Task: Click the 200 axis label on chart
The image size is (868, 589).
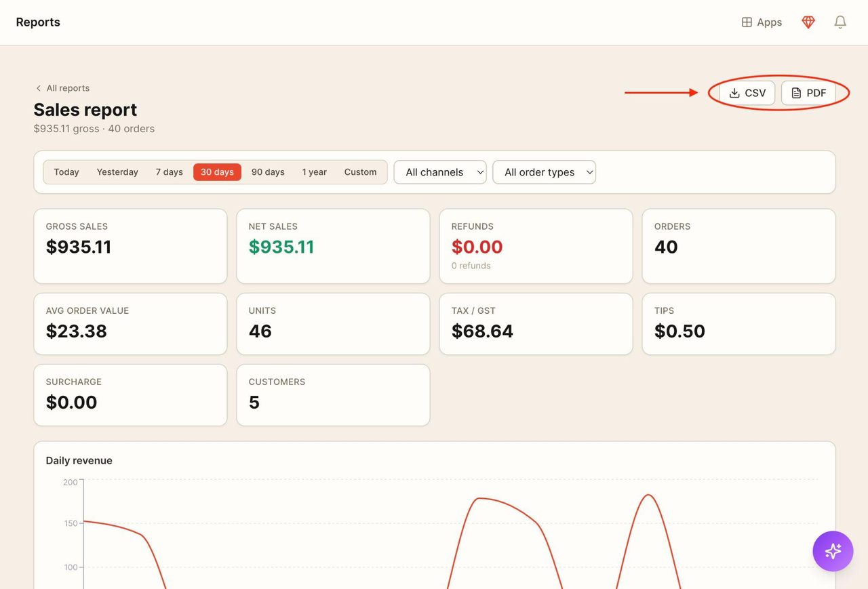Action: [x=71, y=483]
